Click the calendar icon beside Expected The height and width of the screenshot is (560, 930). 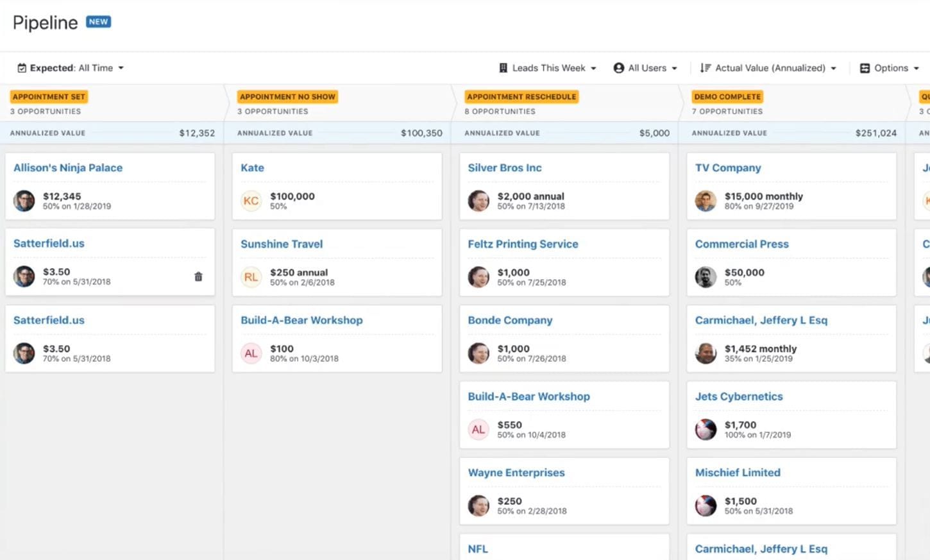point(22,68)
